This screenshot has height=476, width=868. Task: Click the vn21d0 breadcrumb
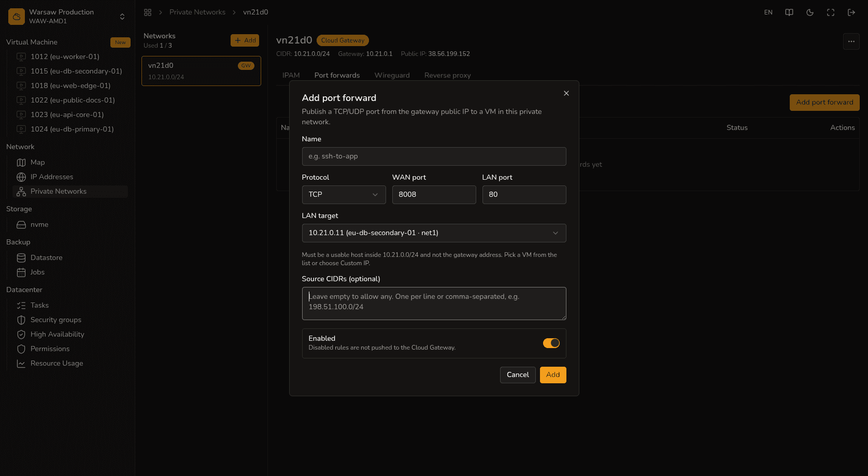[x=255, y=12]
